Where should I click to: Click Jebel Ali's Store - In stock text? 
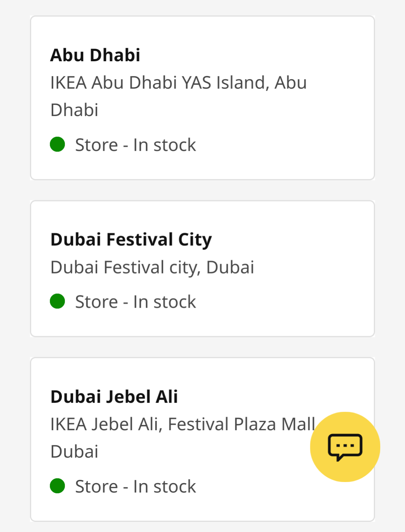136,487
